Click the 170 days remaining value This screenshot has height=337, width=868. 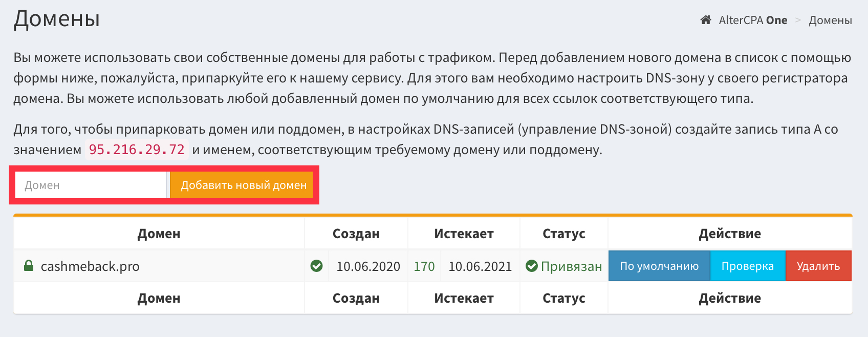click(424, 266)
